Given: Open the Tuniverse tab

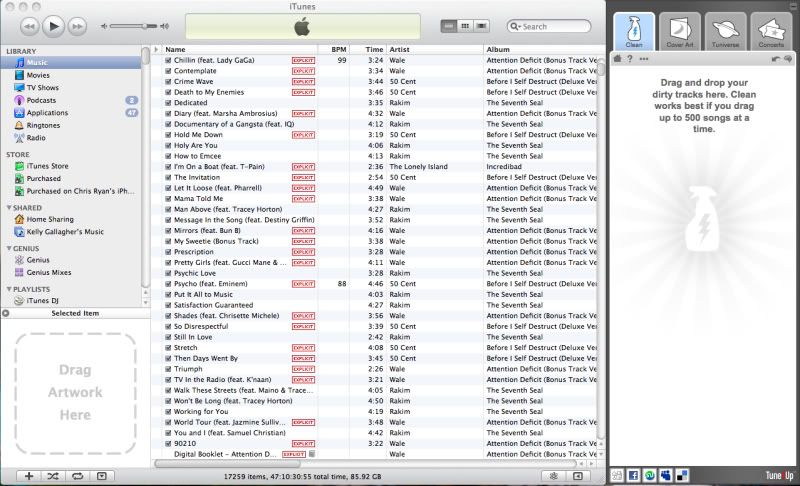Looking at the screenshot, I should pyautogui.click(x=726, y=31).
